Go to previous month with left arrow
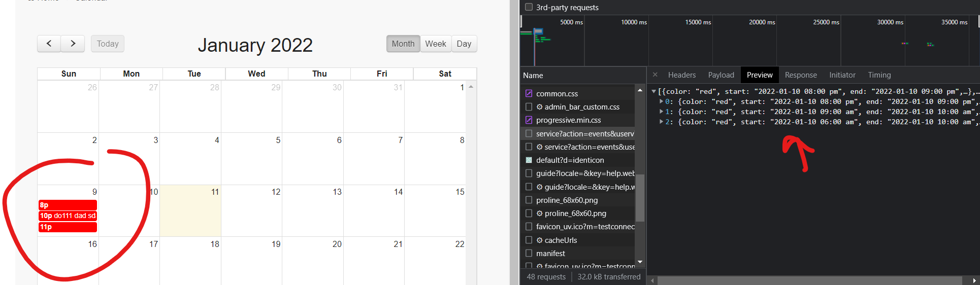The image size is (980, 285). pos(49,44)
